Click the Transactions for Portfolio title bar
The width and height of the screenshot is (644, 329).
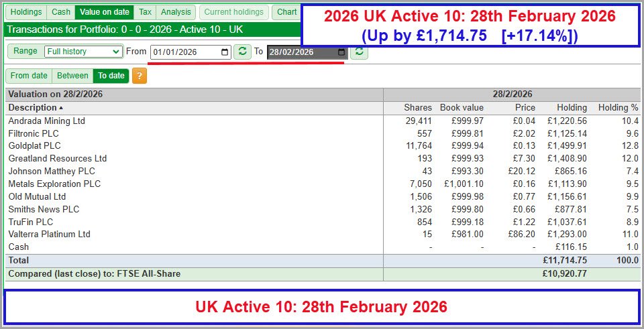point(153,29)
